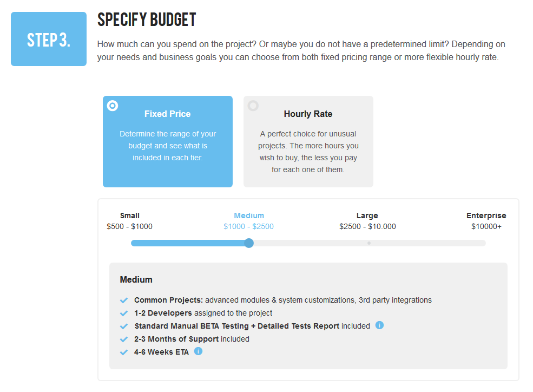
Task: Choose the Hourly Rate pricing card
Action: pos(308,141)
